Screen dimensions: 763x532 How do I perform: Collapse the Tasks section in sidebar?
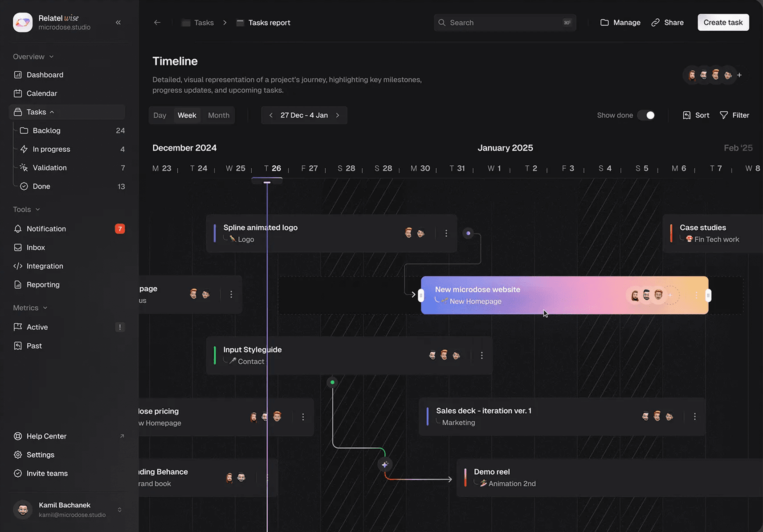(x=52, y=112)
